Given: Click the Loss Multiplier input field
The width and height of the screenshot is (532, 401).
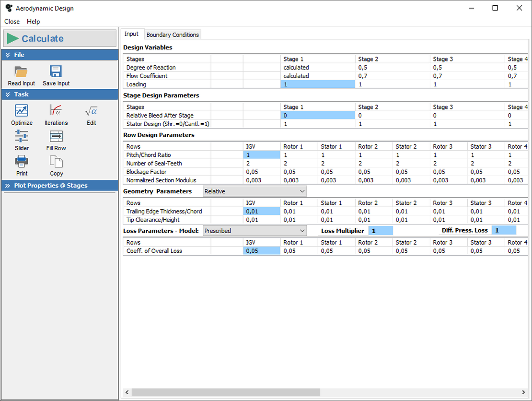Looking at the screenshot, I should pos(381,231).
